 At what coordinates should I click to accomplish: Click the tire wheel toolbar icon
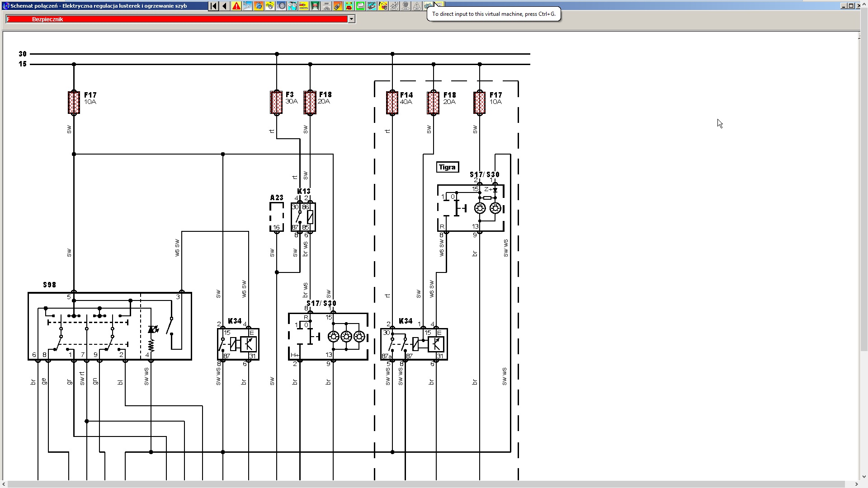[281, 6]
